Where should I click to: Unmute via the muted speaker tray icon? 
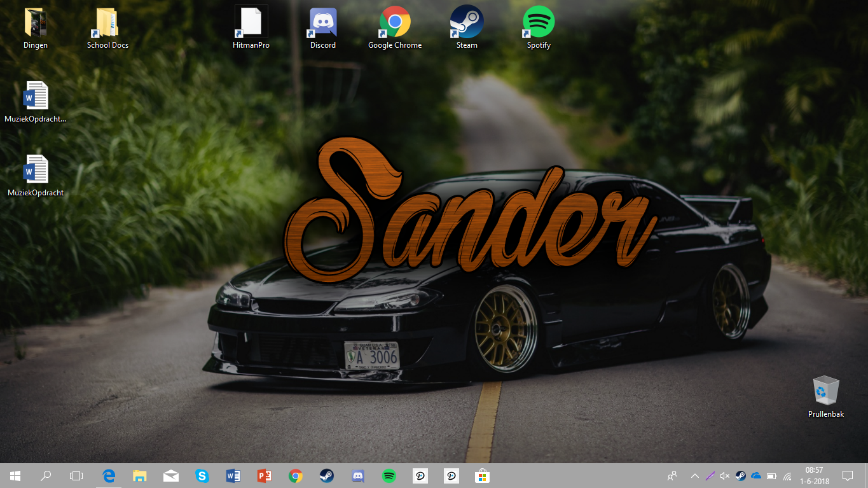725,475
